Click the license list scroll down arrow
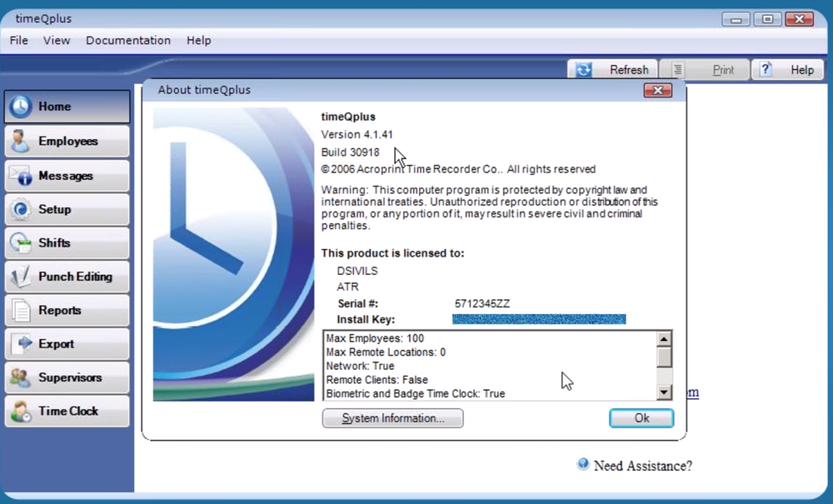 pos(664,392)
